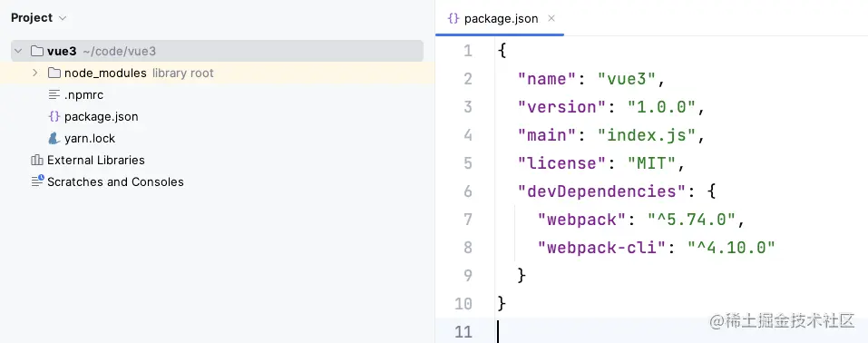Viewport: 868px width, 343px height.
Task: Click the .npmrc file icon
Action: point(54,94)
